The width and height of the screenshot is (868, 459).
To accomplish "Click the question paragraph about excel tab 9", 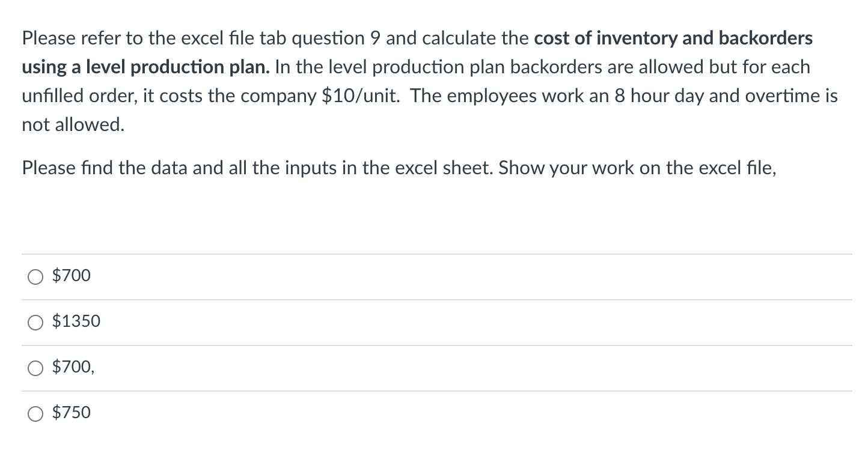I will click(421, 81).
